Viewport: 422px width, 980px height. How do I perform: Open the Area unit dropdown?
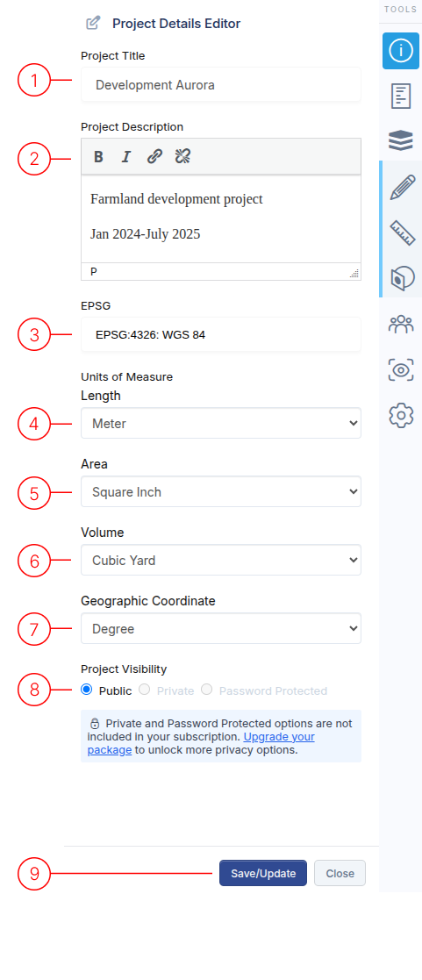pyautogui.click(x=221, y=492)
